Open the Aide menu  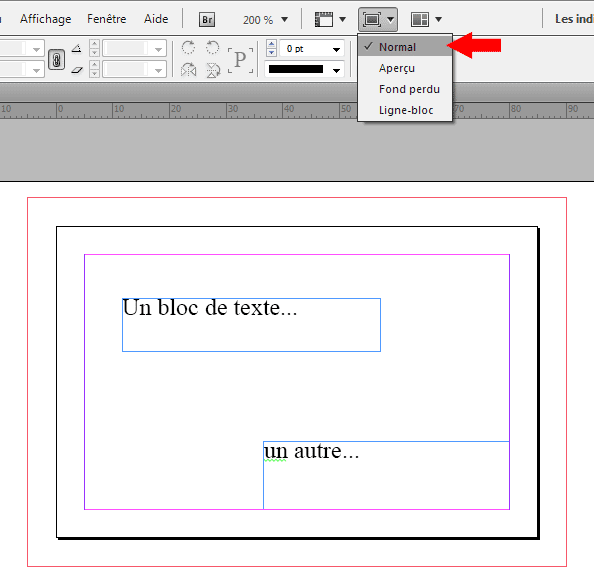click(156, 19)
